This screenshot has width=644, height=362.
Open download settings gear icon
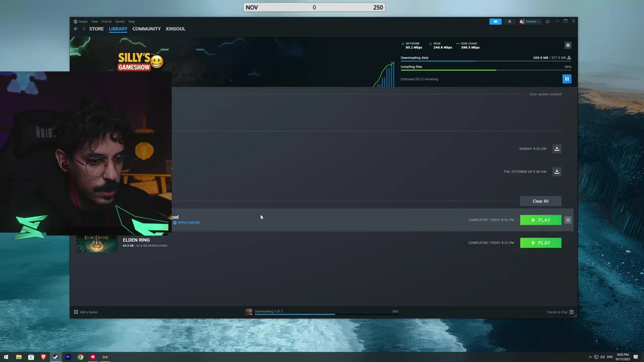coord(568,45)
